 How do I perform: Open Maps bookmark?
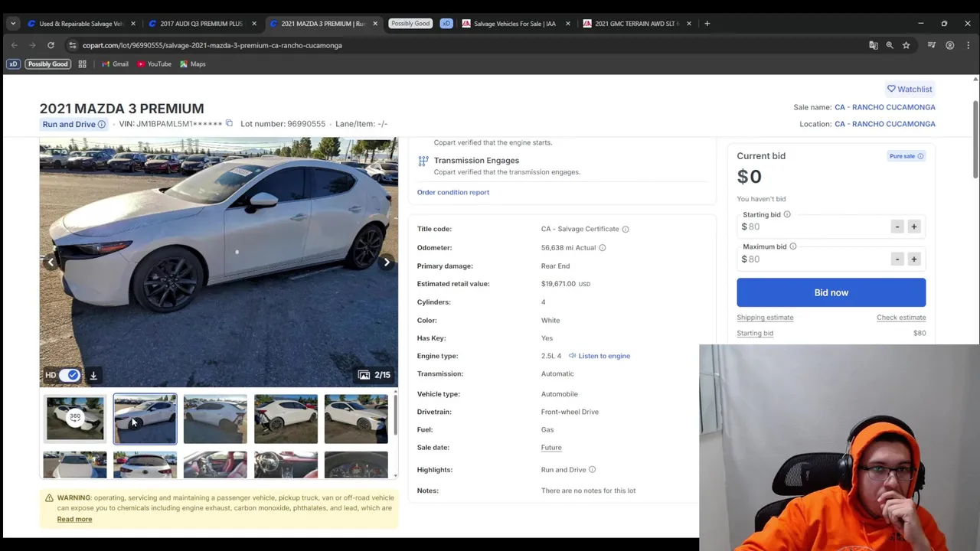click(x=192, y=64)
